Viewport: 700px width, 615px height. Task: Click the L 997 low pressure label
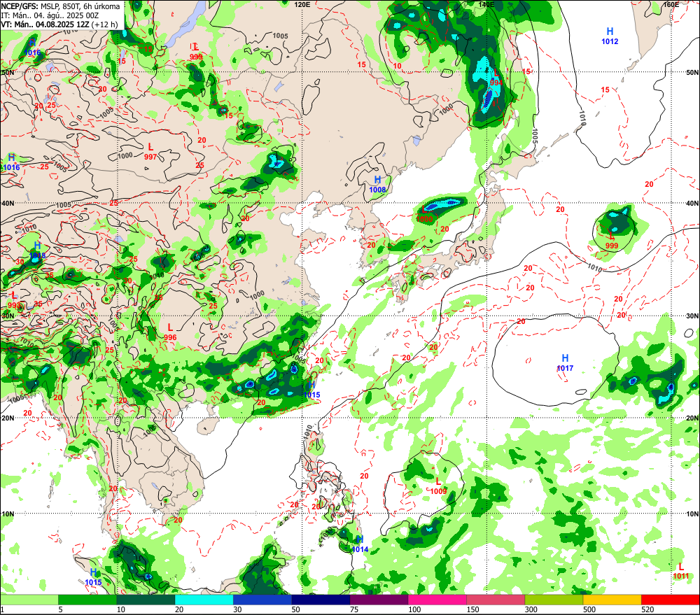click(x=150, y=151)
